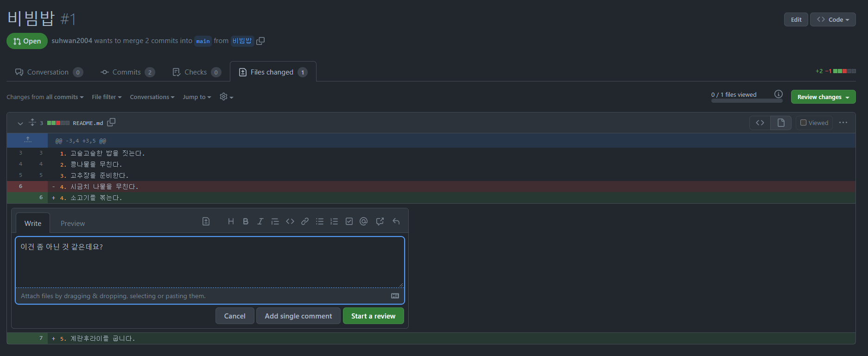Open Changes from all commits dropdown
This screenshot has height=356, width=868.
coord(45,97)
